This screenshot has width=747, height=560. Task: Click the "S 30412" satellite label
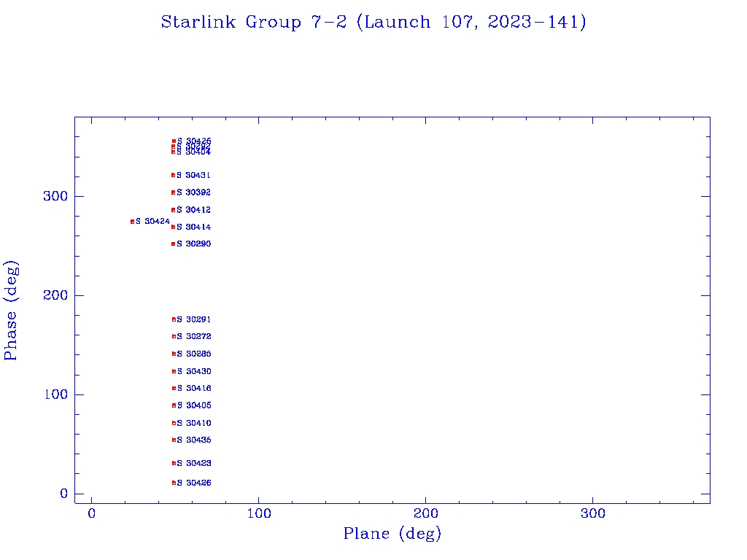click(x=193, y=210)
